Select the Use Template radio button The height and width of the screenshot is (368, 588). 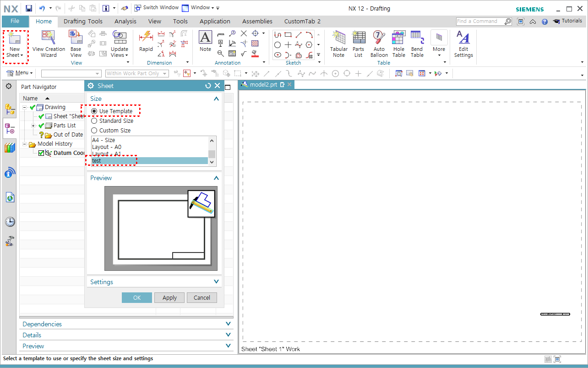pos(95,111)
